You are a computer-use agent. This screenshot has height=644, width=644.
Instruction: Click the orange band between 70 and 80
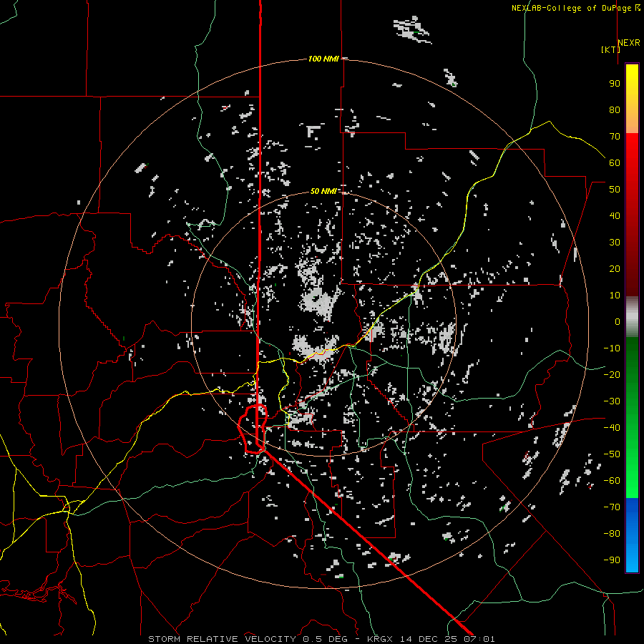(x=632, y=122)
